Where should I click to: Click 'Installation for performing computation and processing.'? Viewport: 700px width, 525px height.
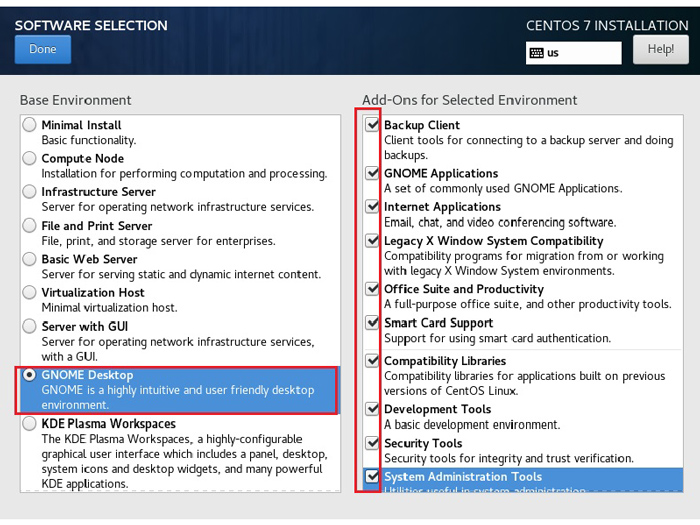tap(184, 174)
